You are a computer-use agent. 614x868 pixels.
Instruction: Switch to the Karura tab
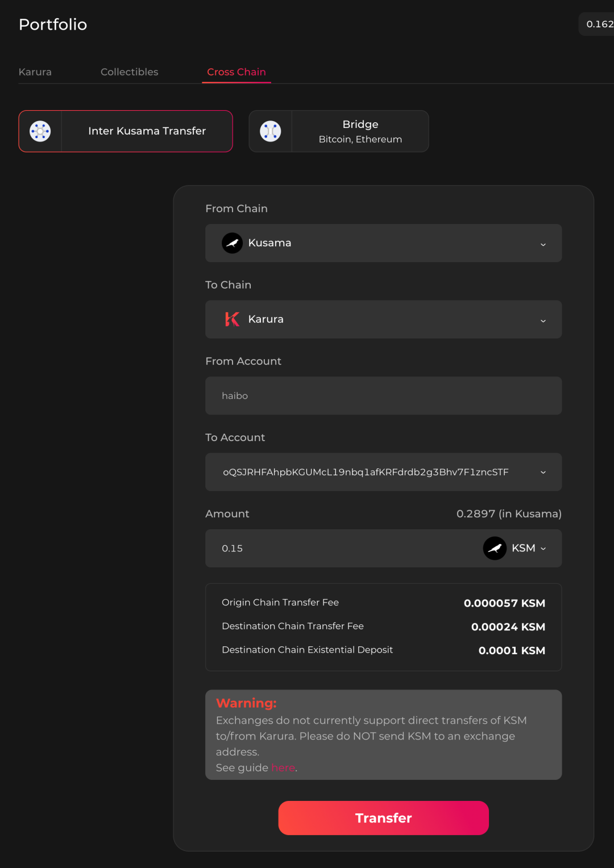point(35,72)
